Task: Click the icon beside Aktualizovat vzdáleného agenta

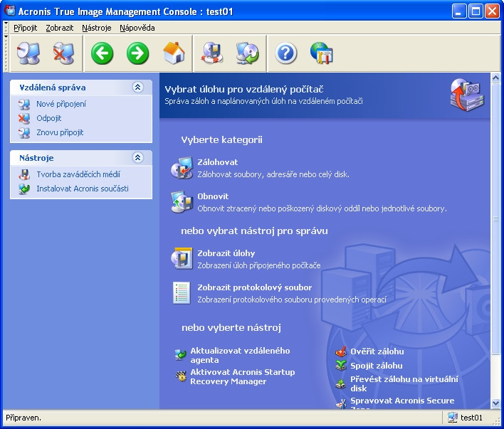Action: tap(181, 355)
